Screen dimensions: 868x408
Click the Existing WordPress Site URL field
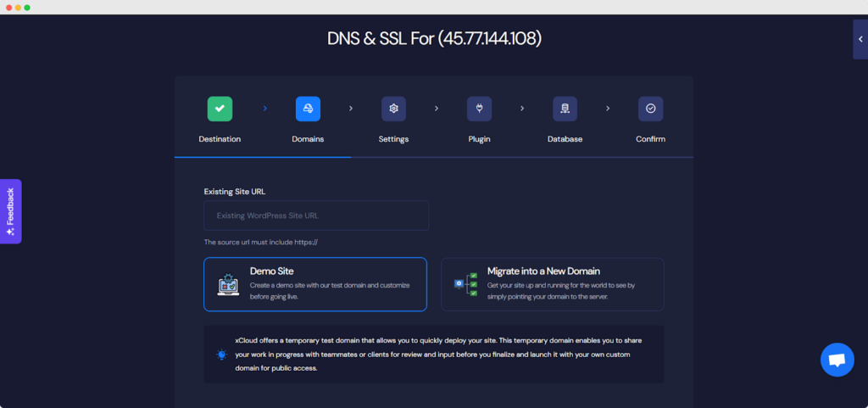click(x=315, y=215)
